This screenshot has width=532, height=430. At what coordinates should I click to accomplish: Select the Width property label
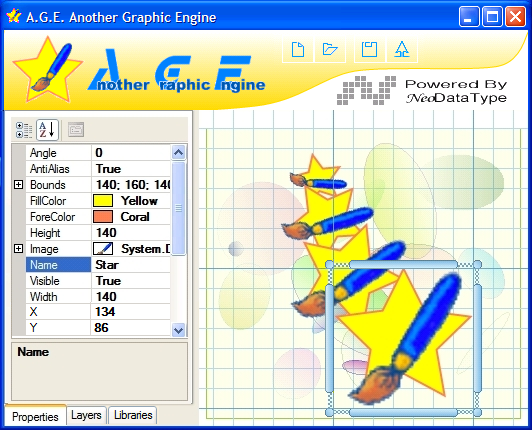58,297
